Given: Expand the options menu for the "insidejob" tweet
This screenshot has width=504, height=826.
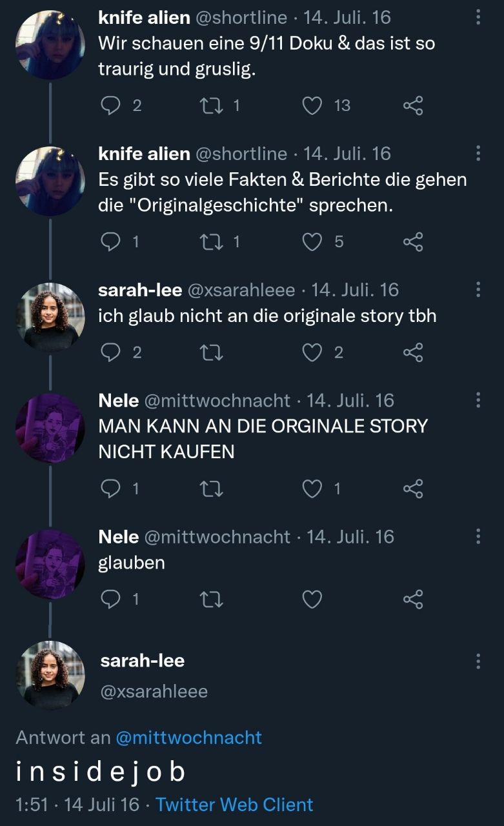Looking at the screenshot, I should click(x=478, y=661).
